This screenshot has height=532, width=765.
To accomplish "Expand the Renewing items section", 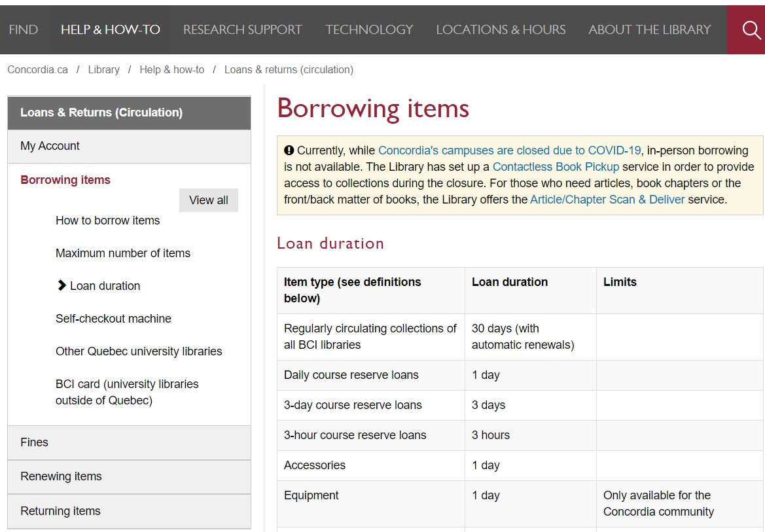I will click(x=130, y=477).
